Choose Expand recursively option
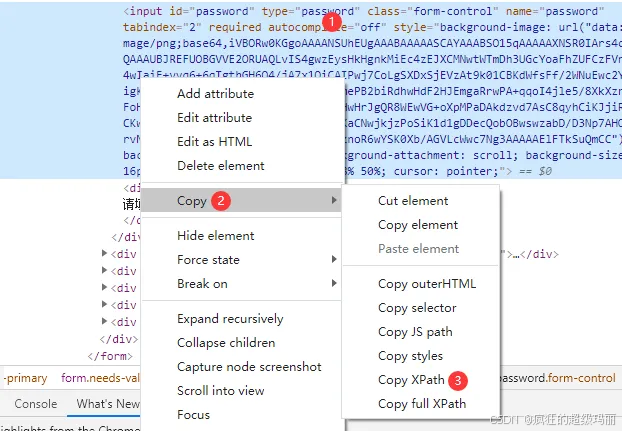 click(230, 319)
